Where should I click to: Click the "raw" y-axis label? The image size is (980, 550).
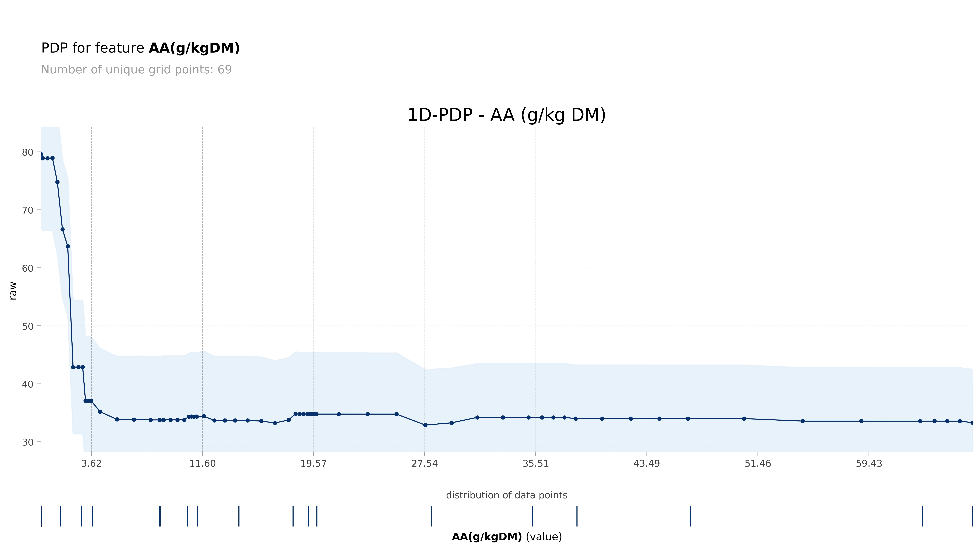pos(13,291)
